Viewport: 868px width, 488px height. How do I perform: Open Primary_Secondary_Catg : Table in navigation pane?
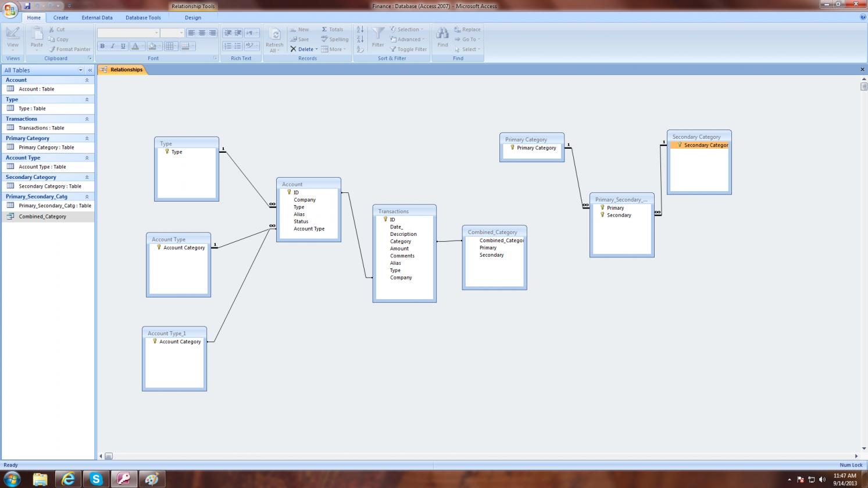pyautogui.click(x=48, y=206)
